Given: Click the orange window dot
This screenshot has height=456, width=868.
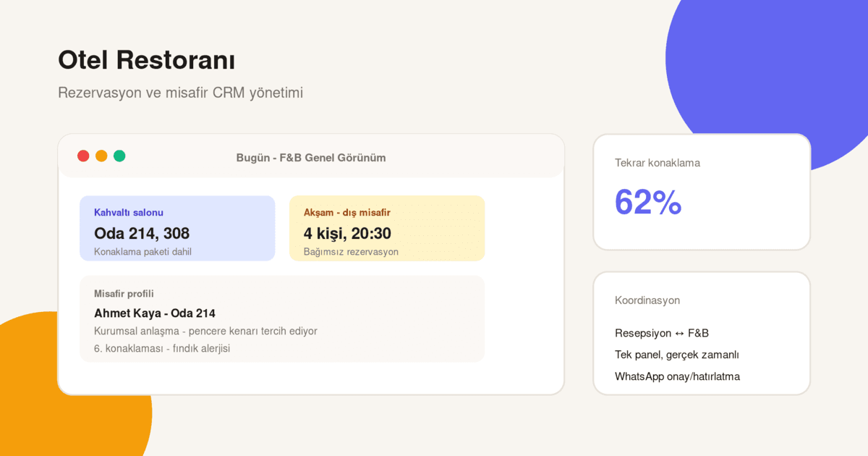Looking at the screenshot, I should [101, 156].
